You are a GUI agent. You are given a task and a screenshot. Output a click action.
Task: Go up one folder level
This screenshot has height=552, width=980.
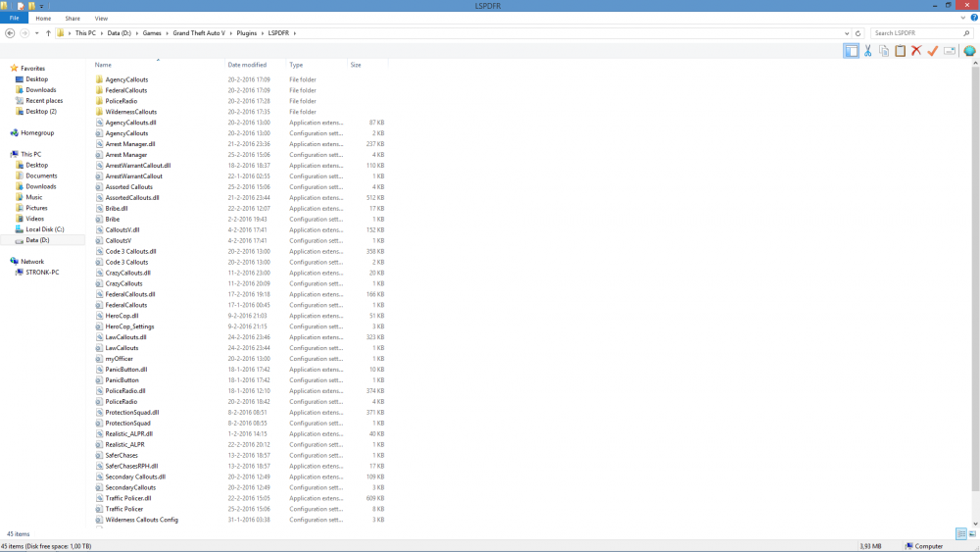pos(48,33)
